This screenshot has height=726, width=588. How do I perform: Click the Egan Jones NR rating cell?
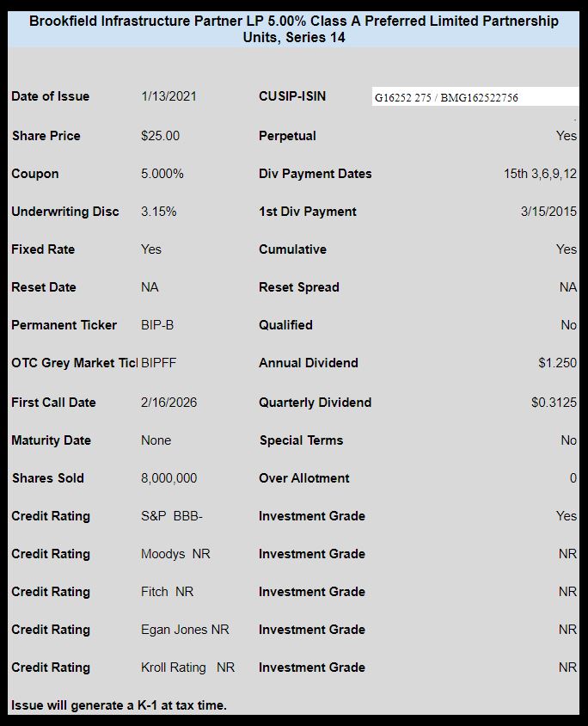point(185,630)
